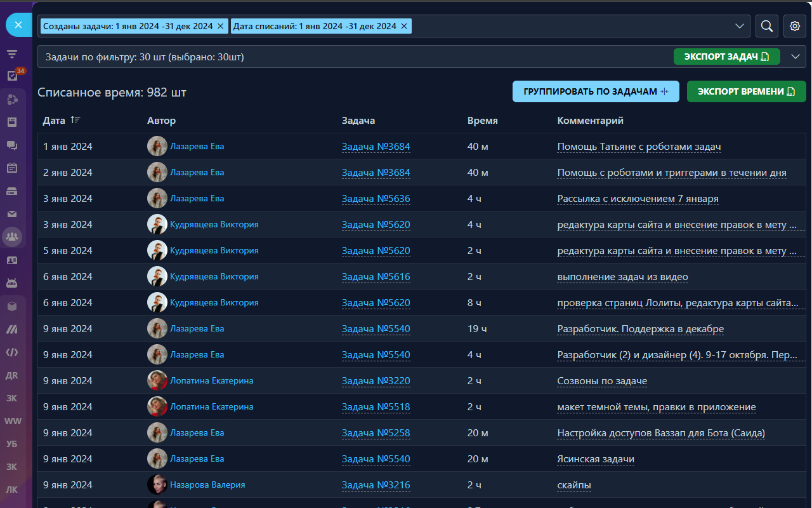Click 'Группировать по задачам' button
Viewport: 812px width, 508px height.
(596, 91)
